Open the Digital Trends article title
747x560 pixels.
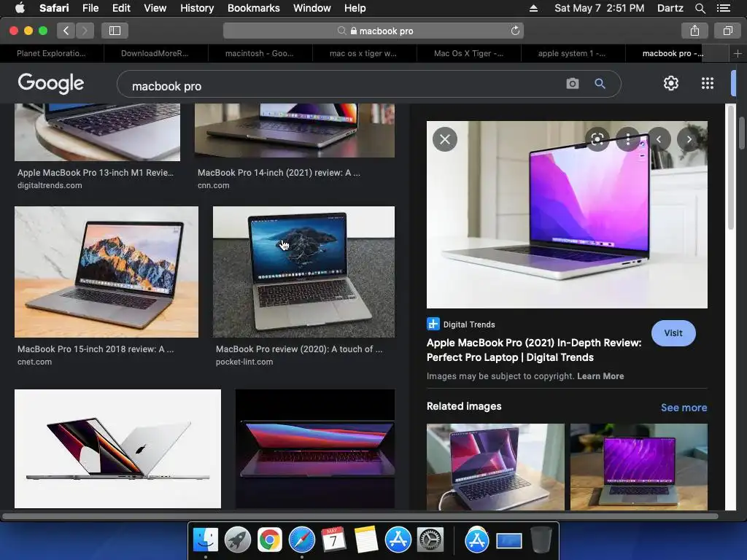533,350
